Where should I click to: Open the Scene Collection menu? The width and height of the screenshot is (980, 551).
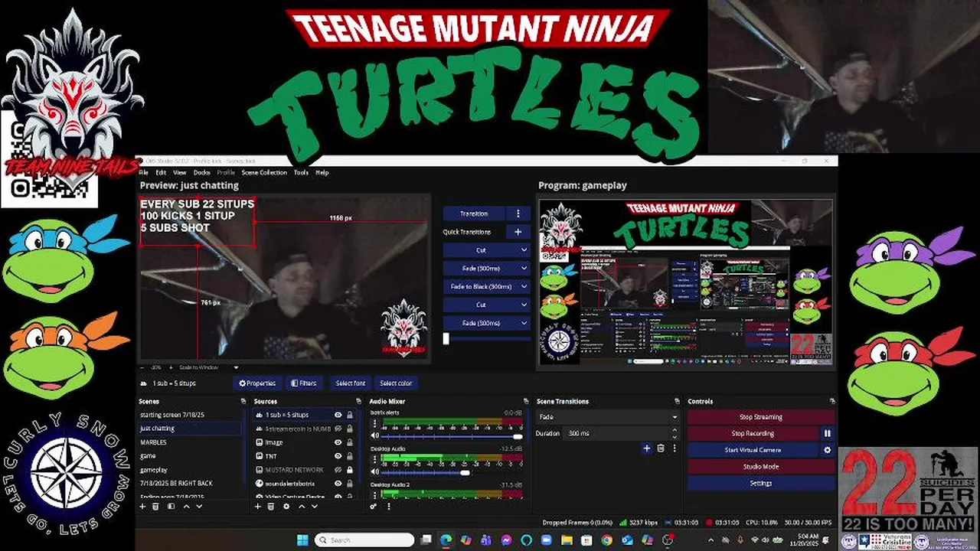pyautogui.click(x=264, y=172)
